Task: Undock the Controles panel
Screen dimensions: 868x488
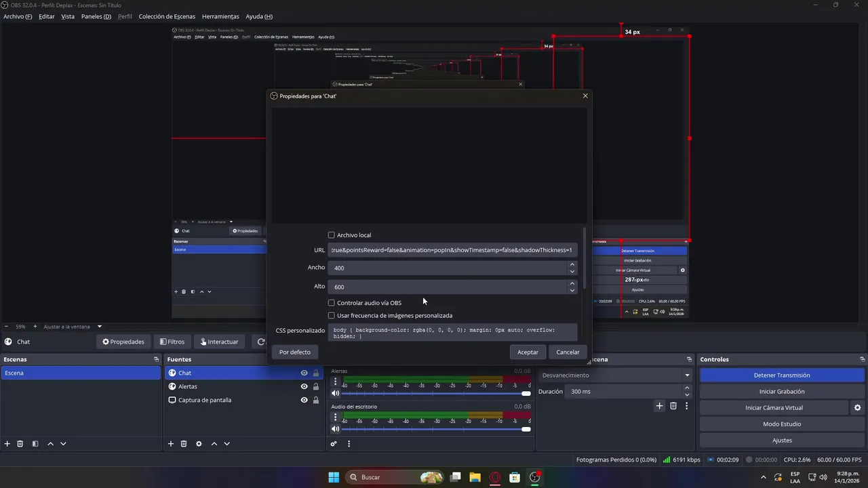Action: 863,359
